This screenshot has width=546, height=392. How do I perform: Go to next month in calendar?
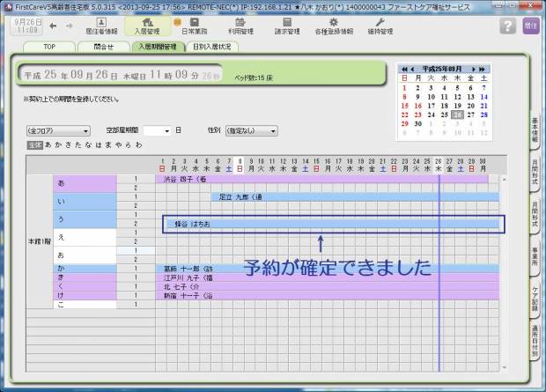coord(473,68)
